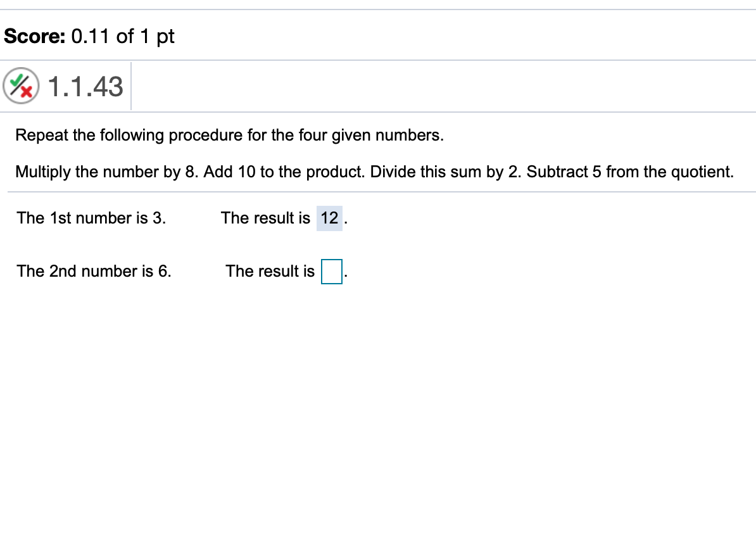Click "The result is" label beside 12
Image resolution: width=756 pixels, height=542 pixels.
(265, 218)
